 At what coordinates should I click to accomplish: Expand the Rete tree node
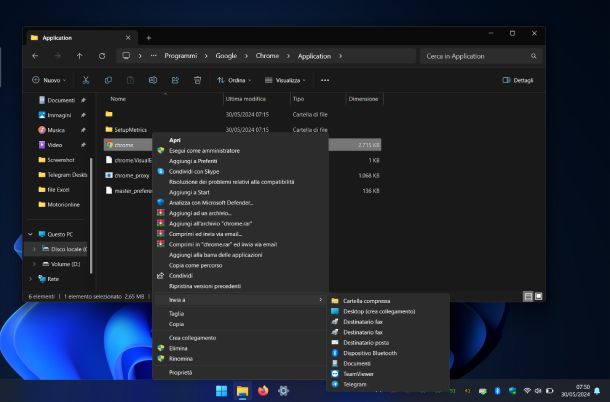pyautogui.click(x=30, y=279)
